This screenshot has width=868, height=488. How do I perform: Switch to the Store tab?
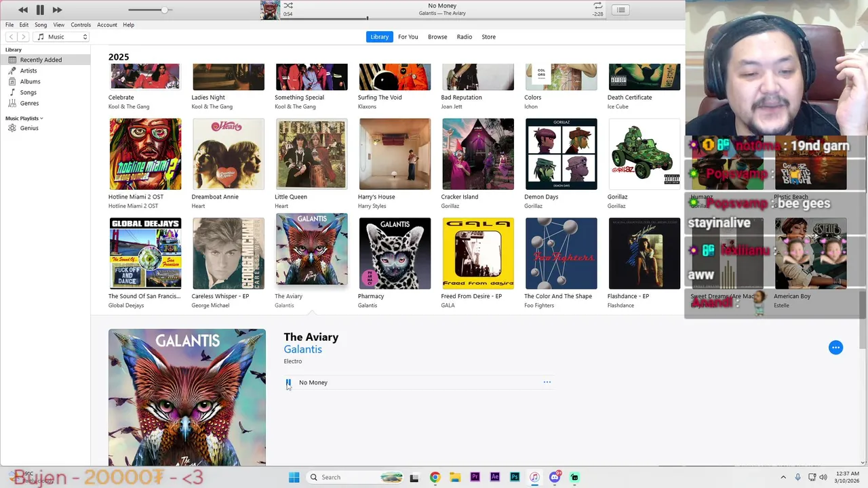click(x=488, y=37)
